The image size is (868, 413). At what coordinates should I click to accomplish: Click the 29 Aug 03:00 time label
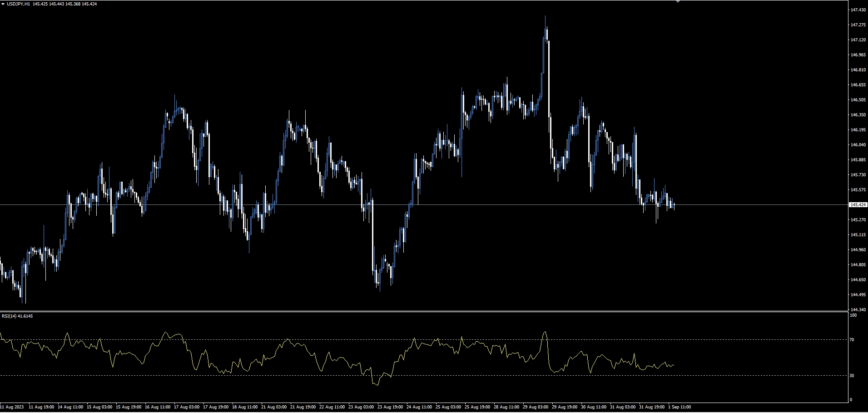point(536,407)
